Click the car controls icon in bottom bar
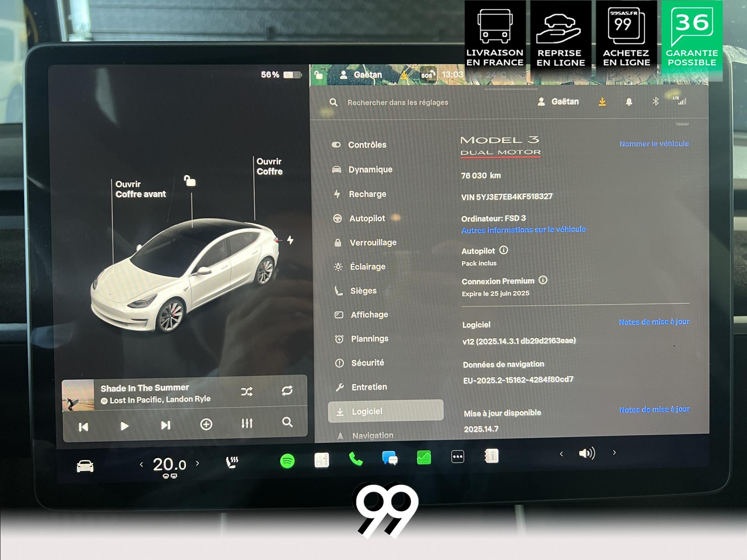 [x=85, y=465]
